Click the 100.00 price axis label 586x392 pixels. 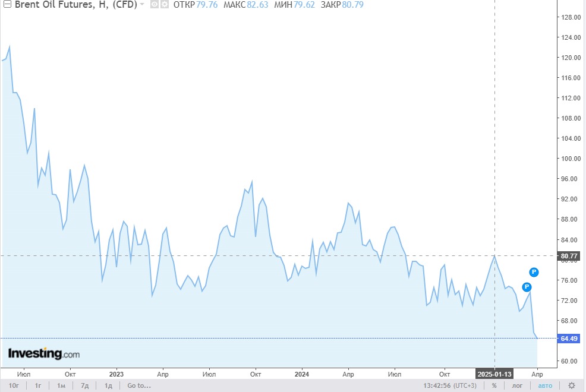tap(571, 159)
